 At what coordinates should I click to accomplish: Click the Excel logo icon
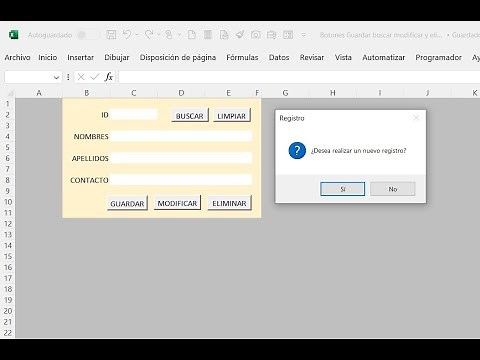click(13, 35)
